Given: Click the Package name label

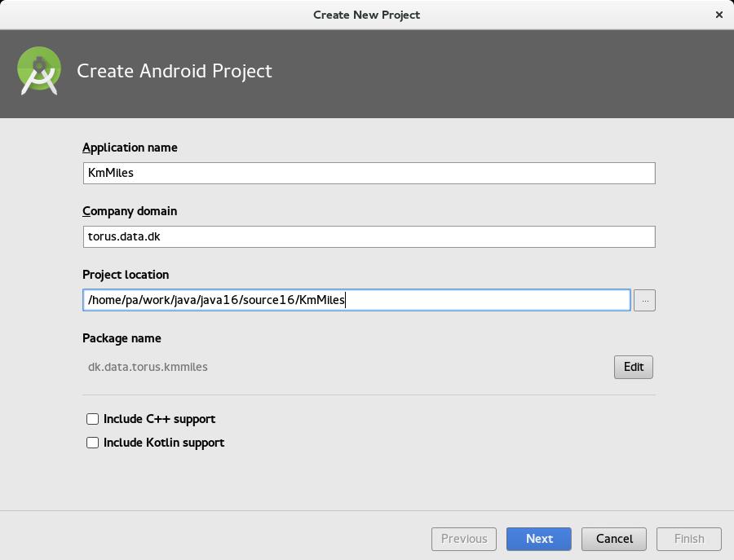Looking at the screenshot, I should [x=122, y=338].
